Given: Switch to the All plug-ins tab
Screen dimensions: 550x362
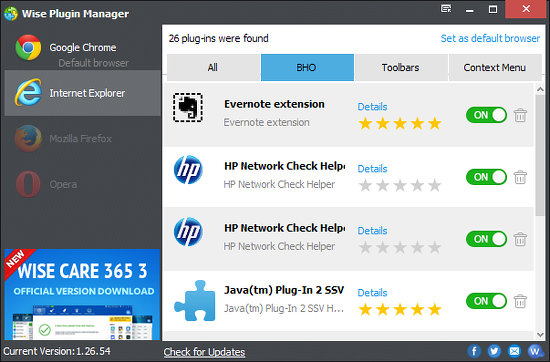Looking at the screenshot, I should point(213,67).
